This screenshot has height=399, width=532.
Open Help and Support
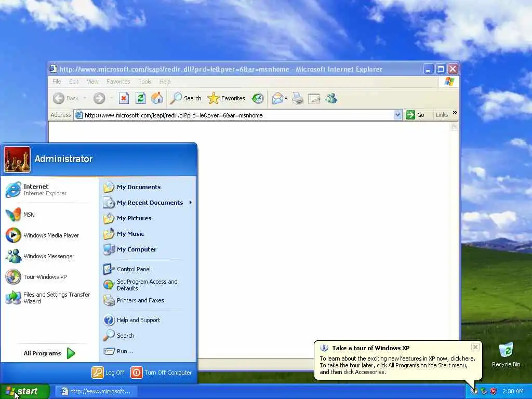click(148, 320)
